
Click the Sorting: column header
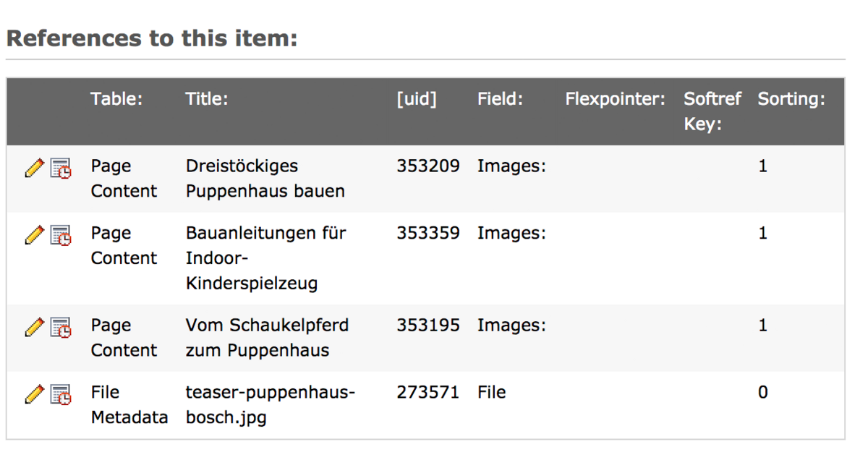791,99
